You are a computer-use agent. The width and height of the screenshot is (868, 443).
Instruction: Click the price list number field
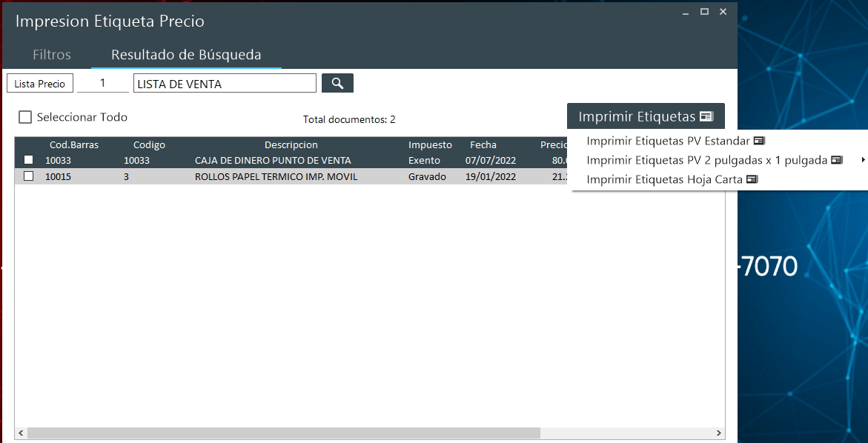(103, 84)
